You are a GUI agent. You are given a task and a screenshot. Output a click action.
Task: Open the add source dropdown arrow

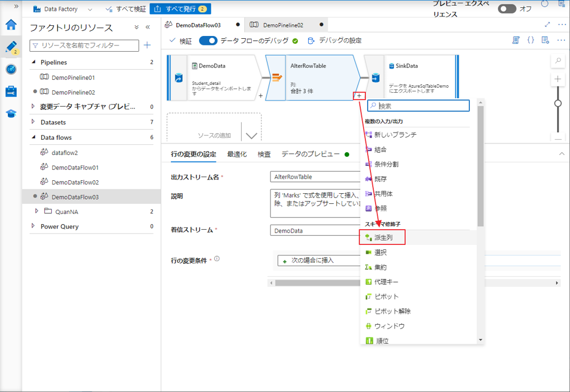251,135
